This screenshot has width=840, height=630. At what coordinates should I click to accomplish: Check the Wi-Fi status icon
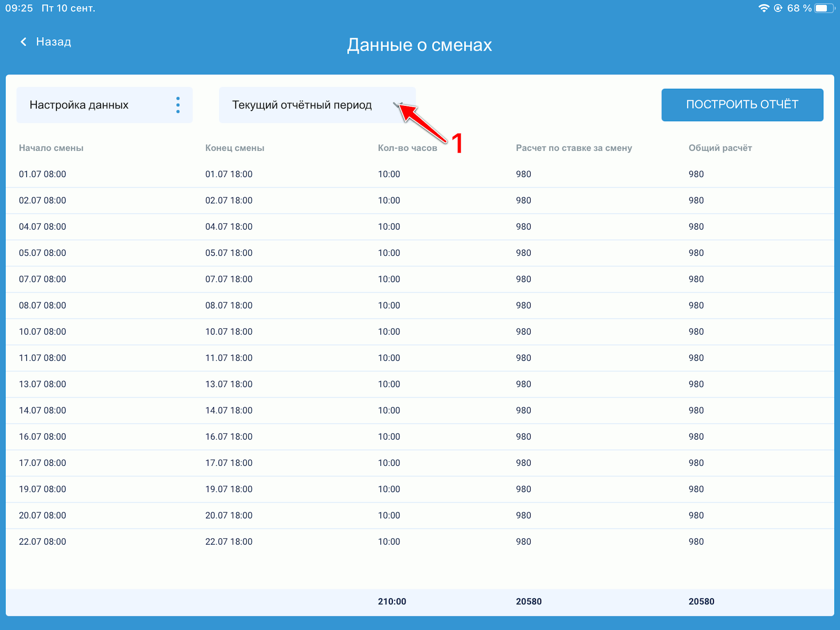[x=763, y=8]
